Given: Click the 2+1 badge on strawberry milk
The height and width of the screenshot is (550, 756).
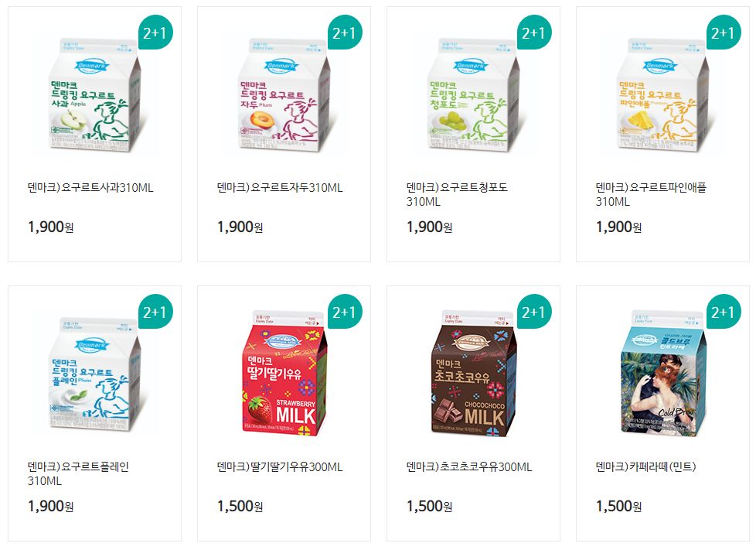Looking at the screenshot, I should [x=345, y=312].
